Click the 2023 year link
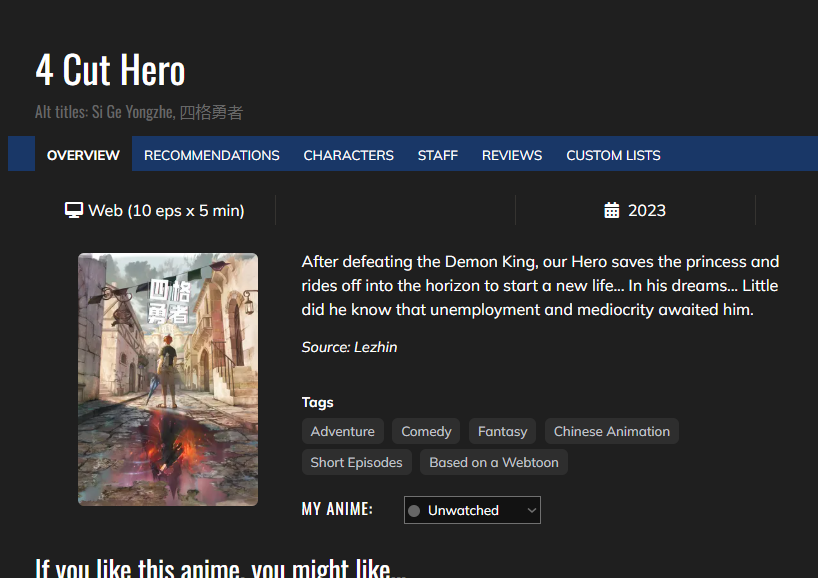 point(646,210)
